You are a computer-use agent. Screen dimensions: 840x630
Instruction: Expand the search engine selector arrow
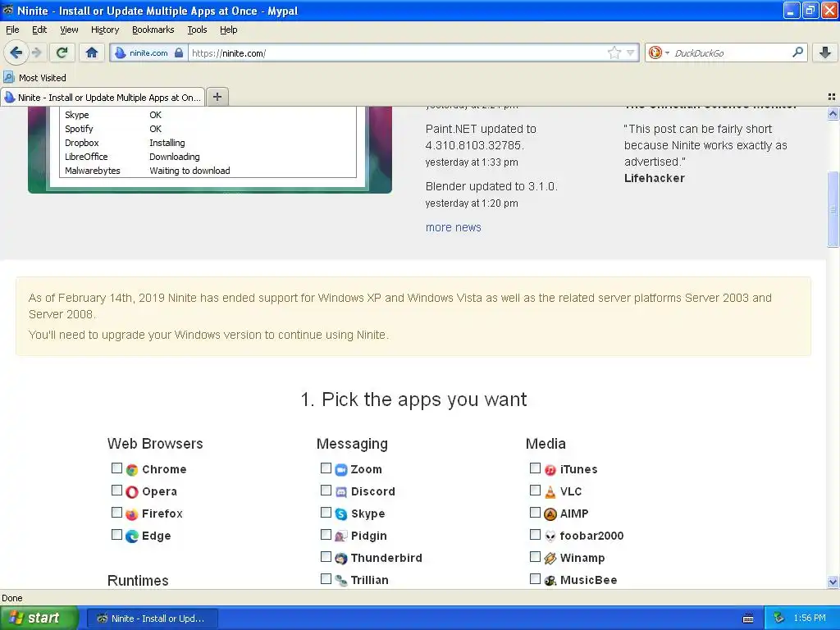tap(667, 52)
